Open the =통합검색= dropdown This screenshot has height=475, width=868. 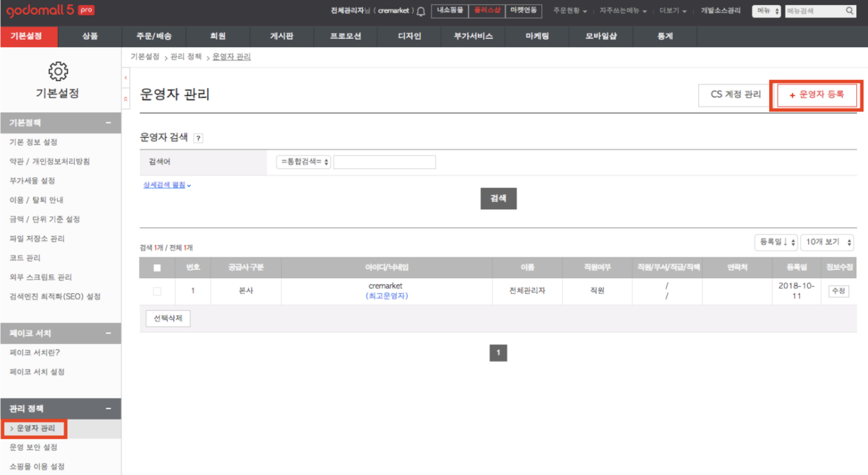[303, 162]
